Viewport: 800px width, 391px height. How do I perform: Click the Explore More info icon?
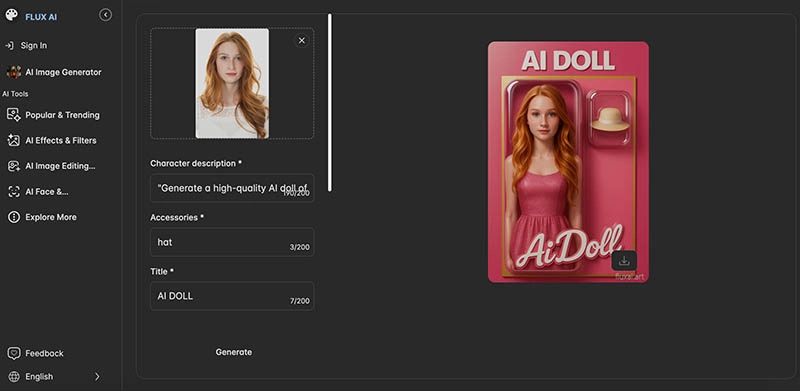click(14, 217)
